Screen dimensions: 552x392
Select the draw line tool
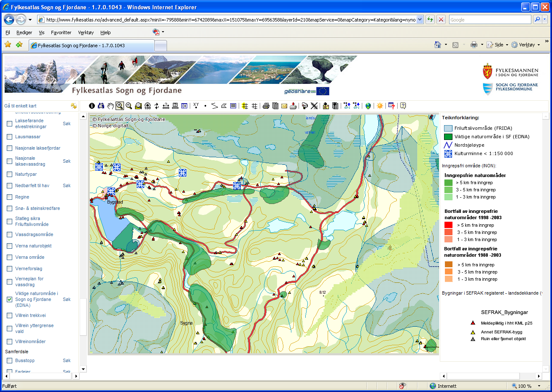pos(215,106)
